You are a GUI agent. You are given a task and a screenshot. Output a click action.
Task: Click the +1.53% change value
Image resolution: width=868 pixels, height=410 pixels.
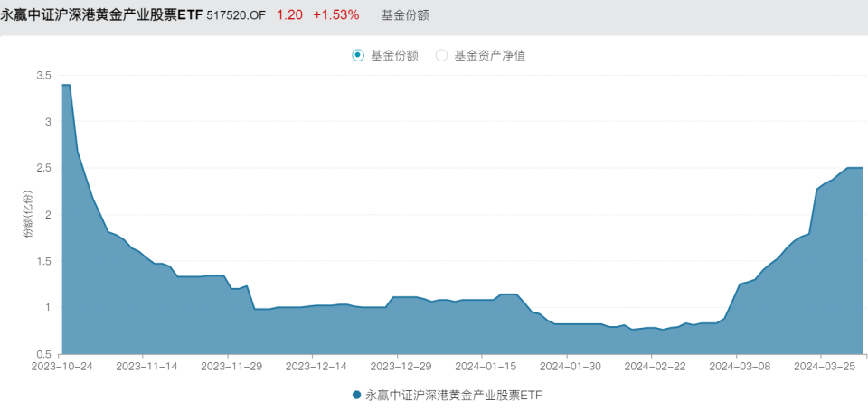point(336,15)
